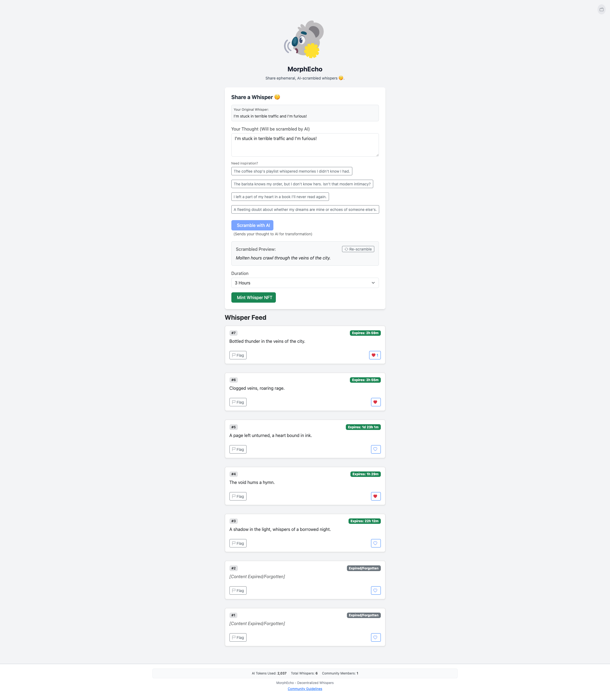
Task: Click the refresh icon inside Re-scramble
Action: (x=346, y=249)
